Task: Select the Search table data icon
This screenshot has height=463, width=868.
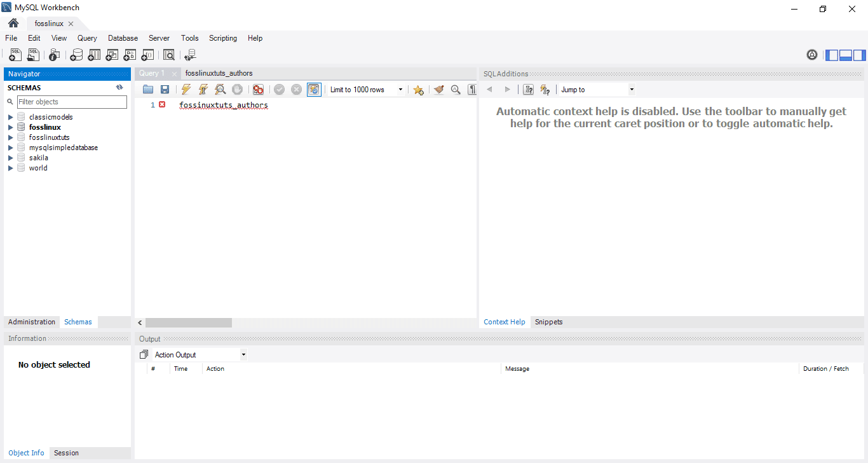Action: click(169, 55)
